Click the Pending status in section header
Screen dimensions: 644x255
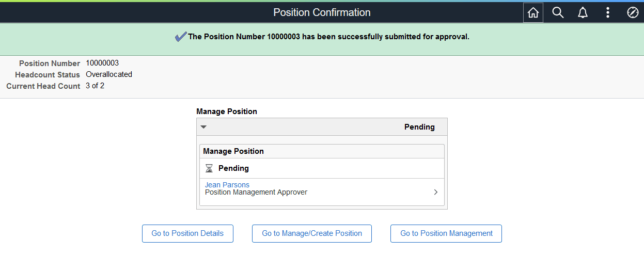point(419,127)
